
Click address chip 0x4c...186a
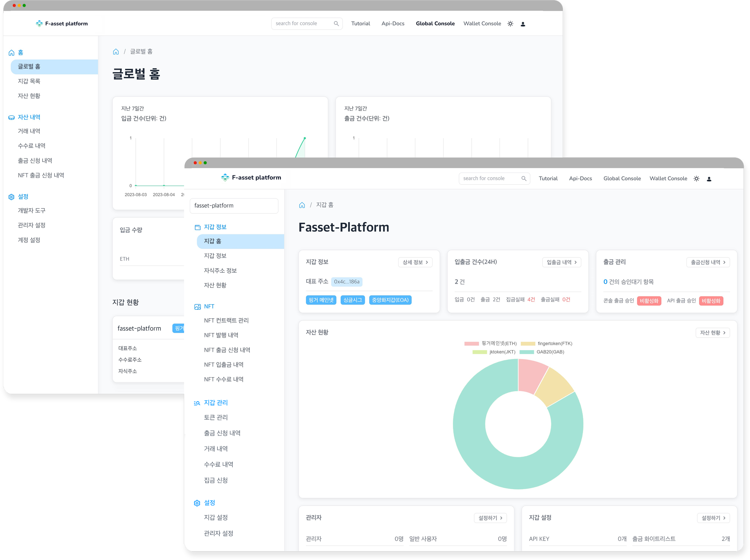[346, 282]
